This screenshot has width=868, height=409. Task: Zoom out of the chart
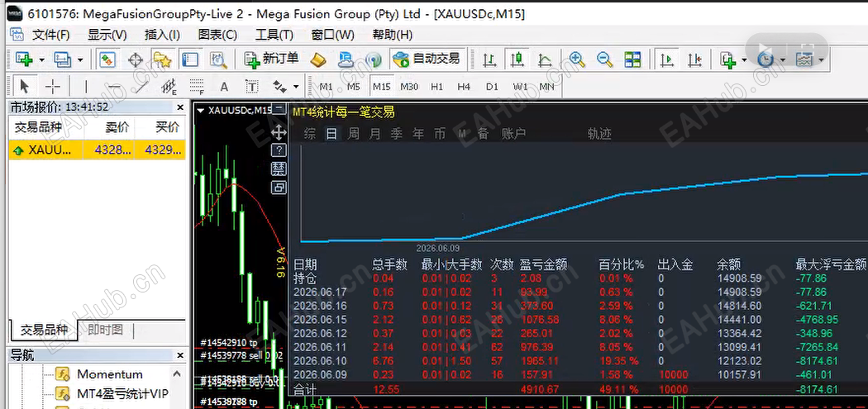[x=605, y=59]
